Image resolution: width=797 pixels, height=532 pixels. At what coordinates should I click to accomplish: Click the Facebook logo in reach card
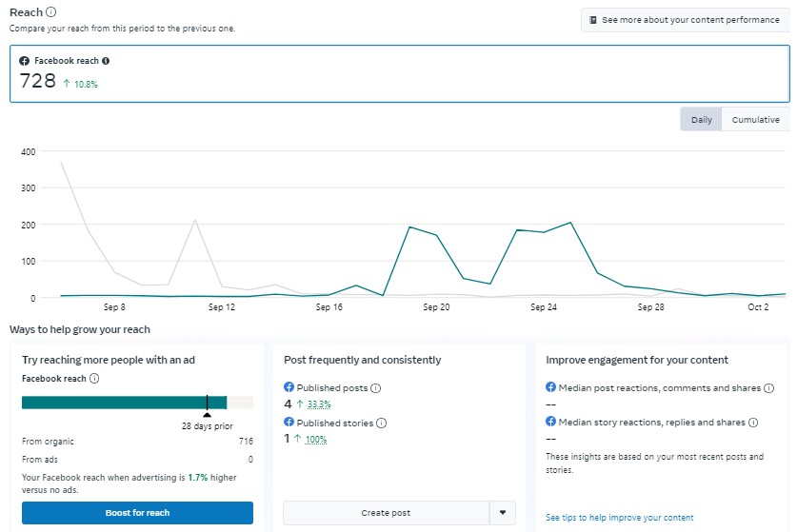click(x=25, y=61)
